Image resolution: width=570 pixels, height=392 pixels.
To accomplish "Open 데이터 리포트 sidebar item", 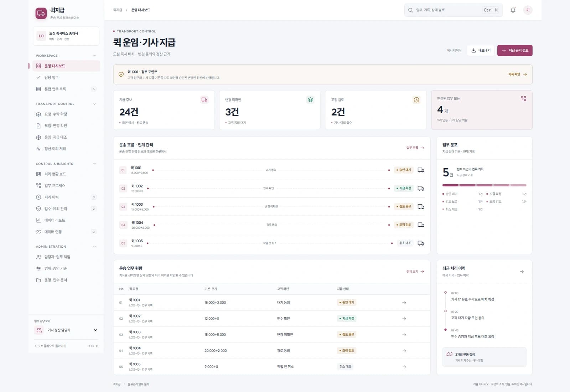I will pyautogui.click(x=66, y=220).
